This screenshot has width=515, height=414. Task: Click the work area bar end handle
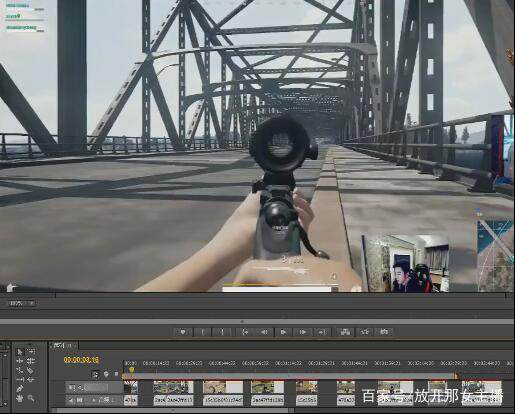pyautogui.click(x=456, y=376)
